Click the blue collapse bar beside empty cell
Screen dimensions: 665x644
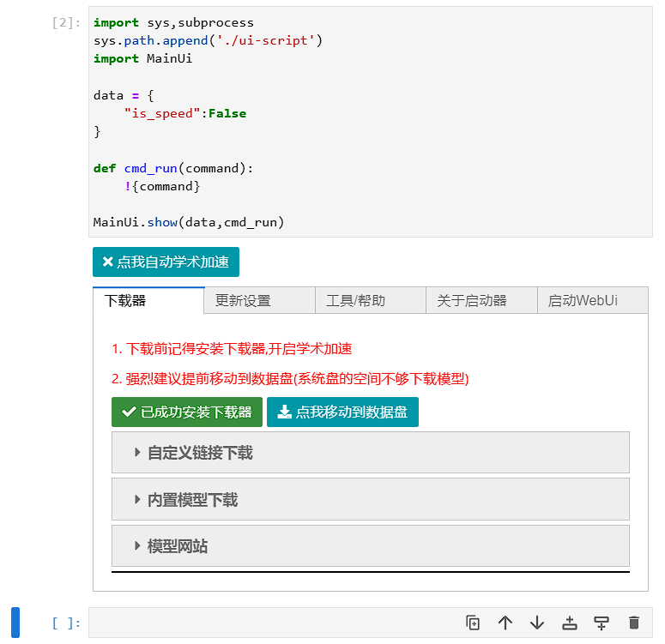pyautogui.click(x=15, y=623)
